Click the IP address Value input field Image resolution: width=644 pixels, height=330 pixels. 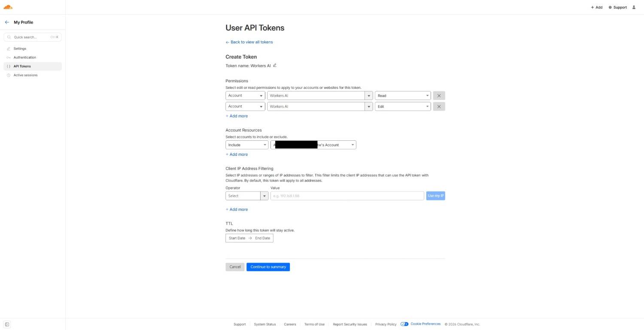(x=347, y=196)
